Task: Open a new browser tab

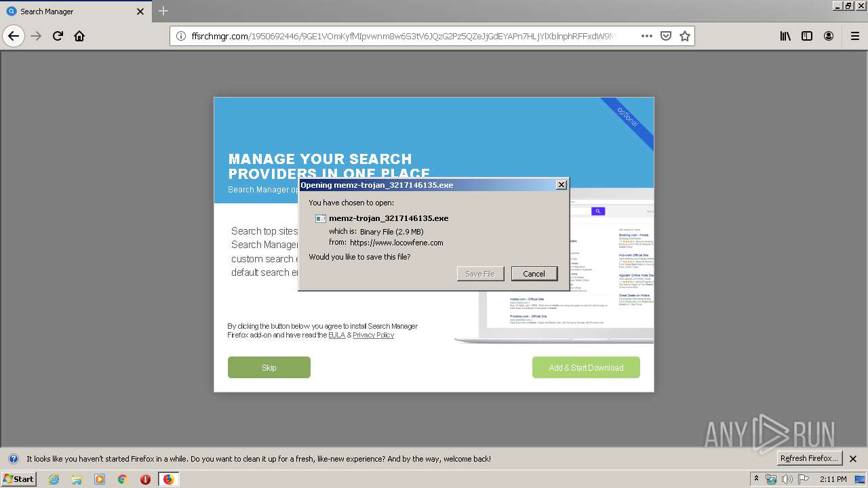Action: 163,11
